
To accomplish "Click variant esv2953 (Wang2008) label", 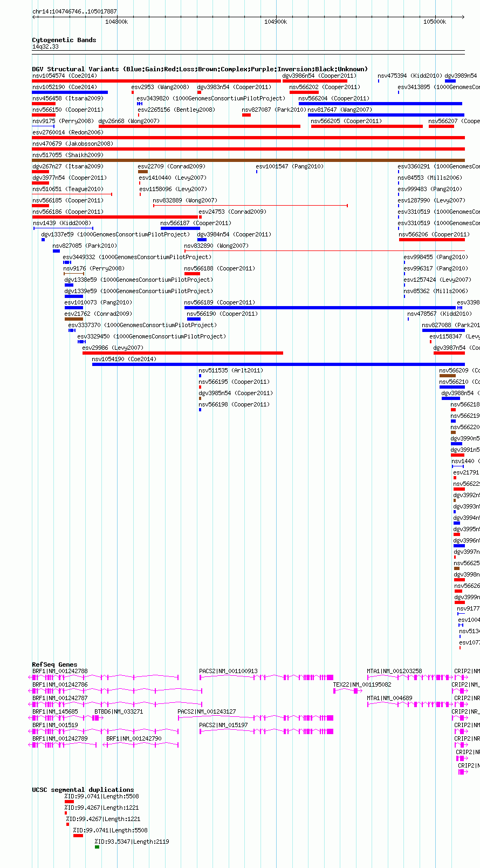I will click(160, 87).
